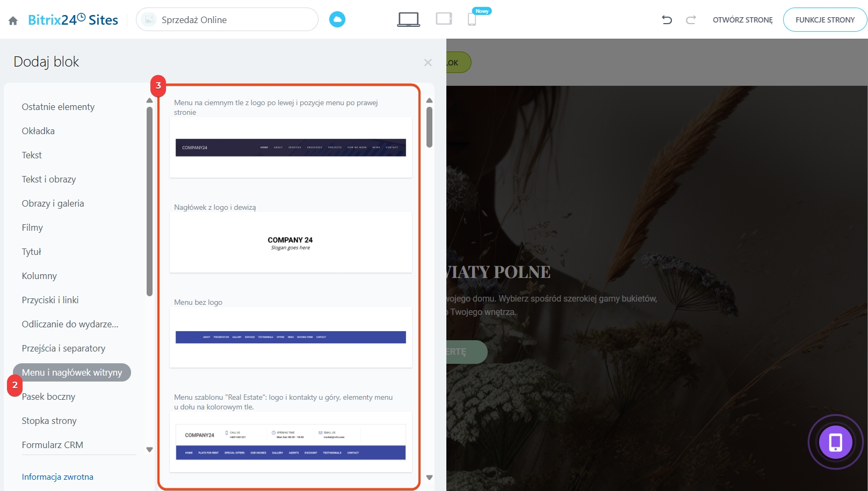
Task: Click block list scrollbar thumb
Action: [429, 127]
